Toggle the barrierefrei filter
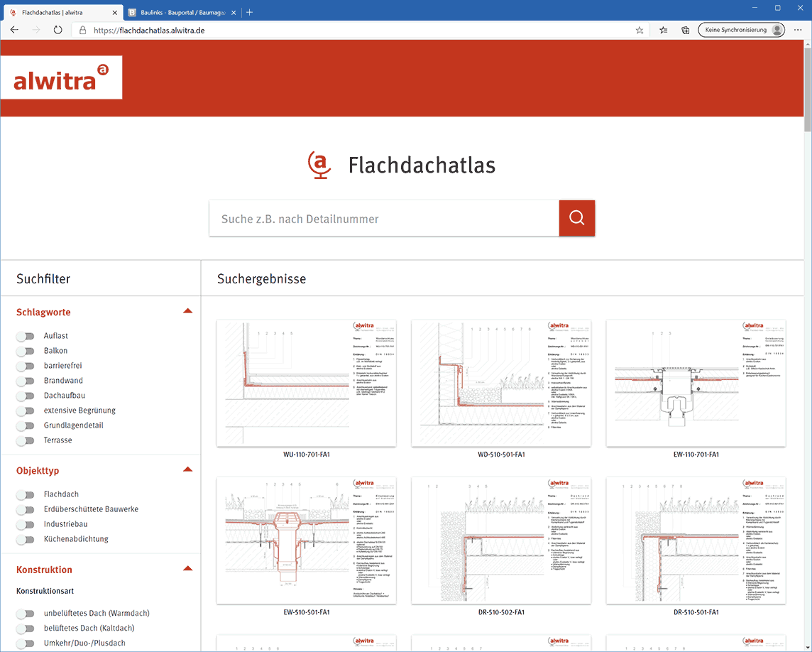This screenshot has width=812, height=652. click(25, 366)
